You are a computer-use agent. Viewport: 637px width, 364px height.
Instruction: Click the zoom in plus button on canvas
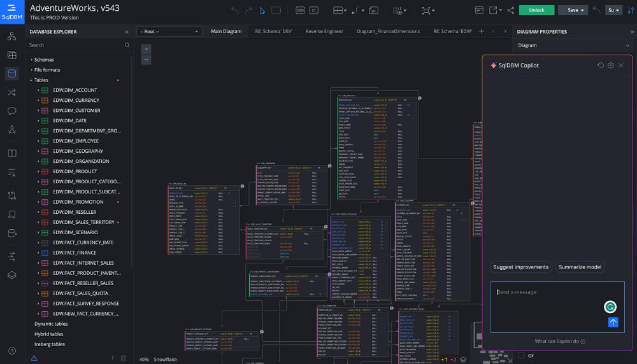pyautogui.click(x=147, y=49)
